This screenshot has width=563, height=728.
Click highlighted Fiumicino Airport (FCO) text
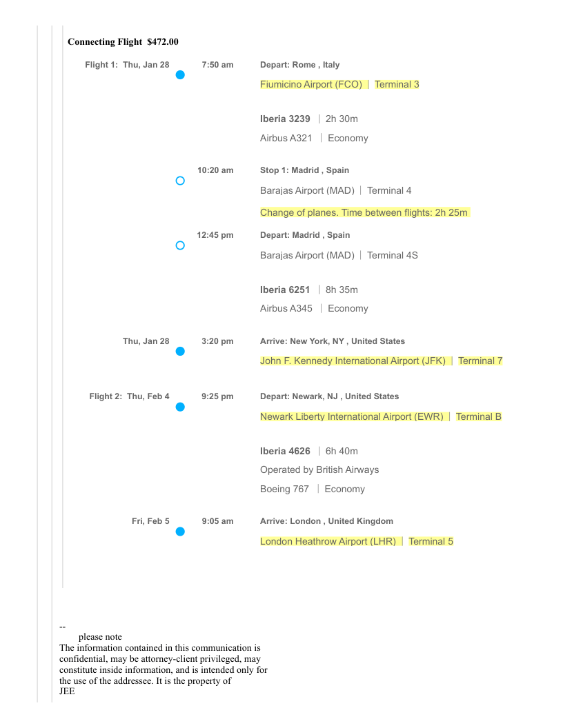pyautogui.click(x=311, y=85)
